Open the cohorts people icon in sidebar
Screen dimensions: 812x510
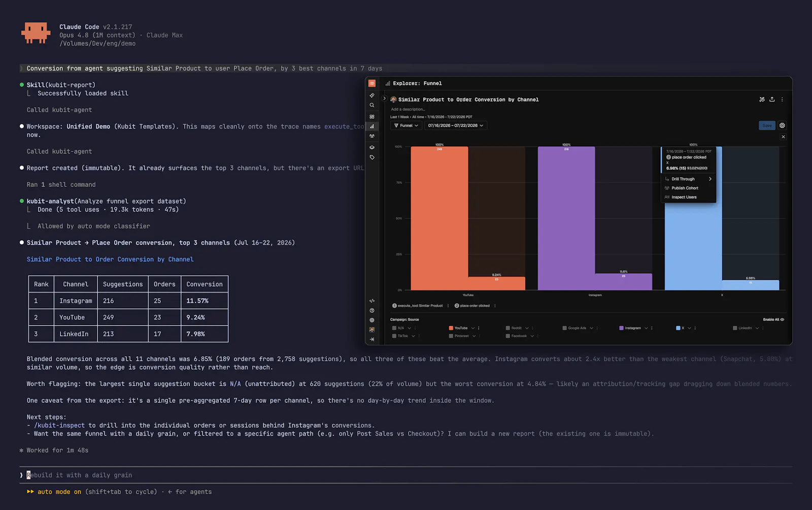(x=372, y=136)
